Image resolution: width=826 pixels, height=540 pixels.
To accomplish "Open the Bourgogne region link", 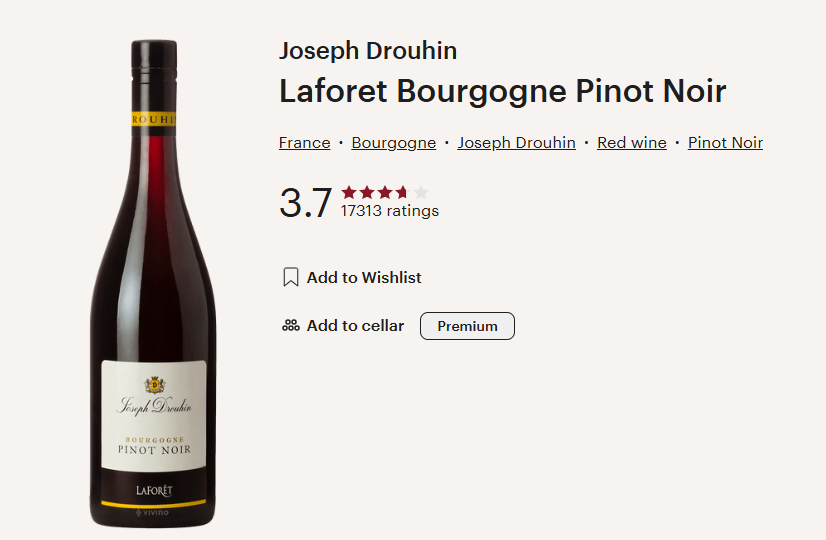I will (394, 143).
